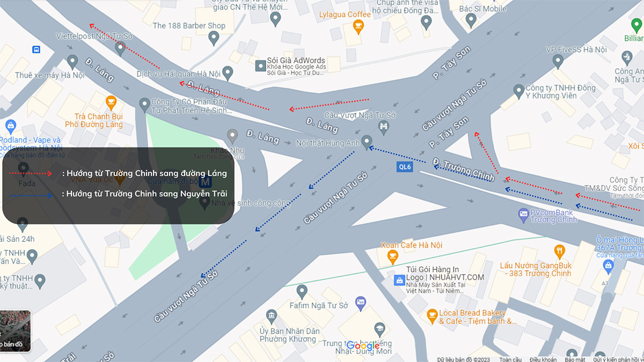This screenshot has width=644, height=362.
Task: Select the Nội thất Hùng Anh pin
Action: coord(367,142)
